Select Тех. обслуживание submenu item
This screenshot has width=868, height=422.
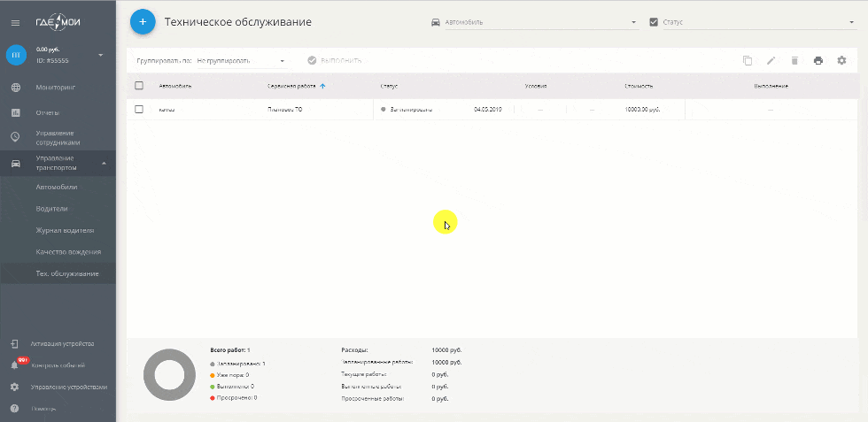(67, 273)
